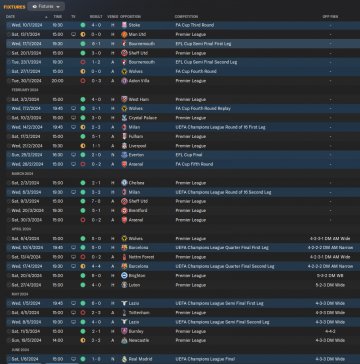Click the TV icon on the Tottenham row
This screenshot has height=364, width=360.
[x=73, y=313]
